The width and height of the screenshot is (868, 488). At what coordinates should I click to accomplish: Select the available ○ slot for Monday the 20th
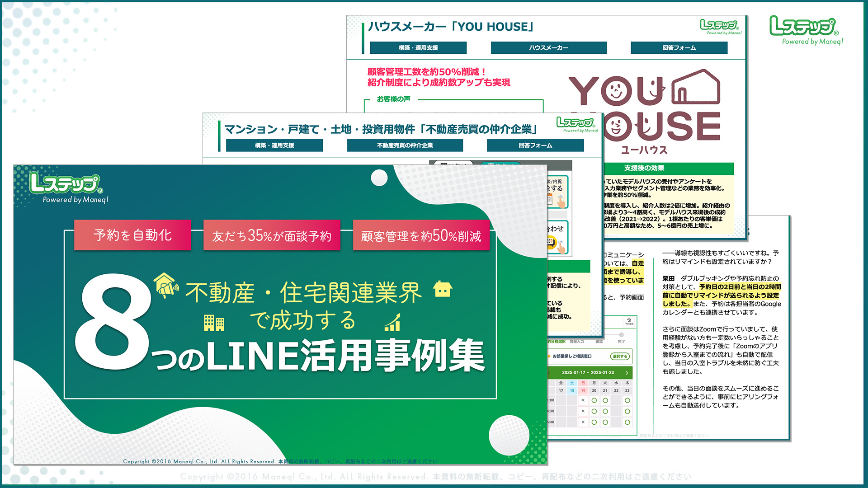(594, 400)
